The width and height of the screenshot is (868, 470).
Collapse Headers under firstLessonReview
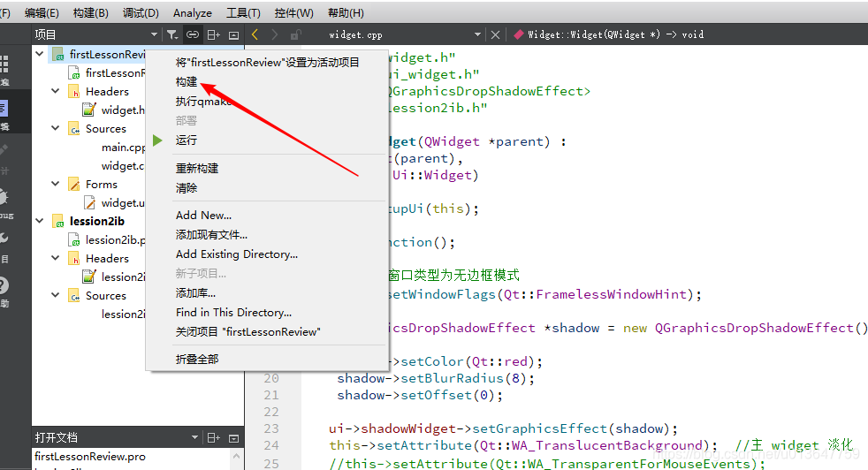point(56,91)
